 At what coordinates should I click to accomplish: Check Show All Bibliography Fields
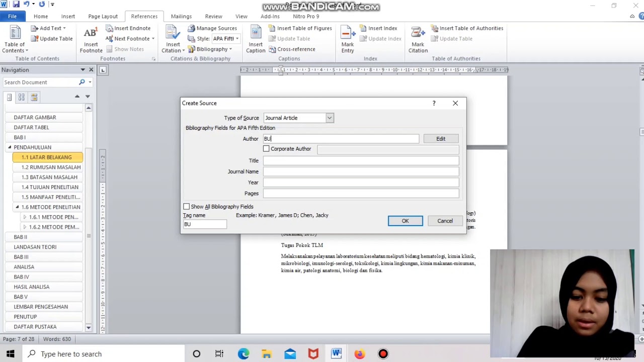pyautogui.click(x=186, y=207)
